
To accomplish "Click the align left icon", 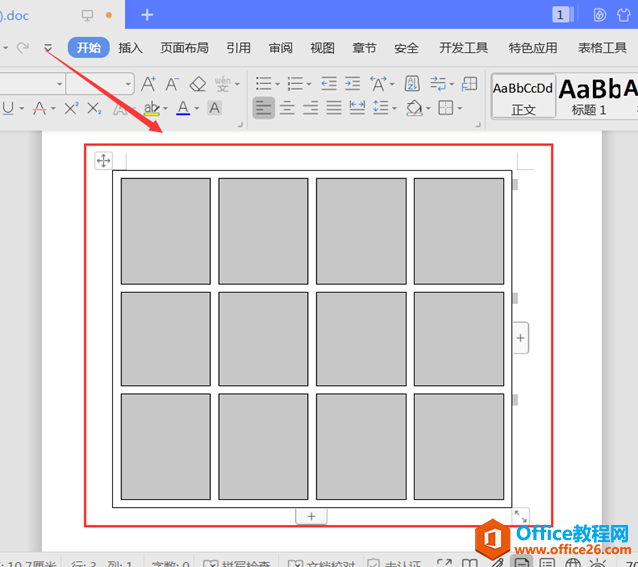I will (x=263, y=108).
